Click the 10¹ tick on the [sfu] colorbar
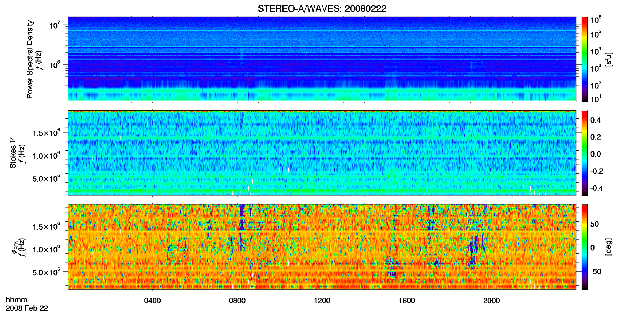This screenshot has height=332, width=644. [596, 98]
